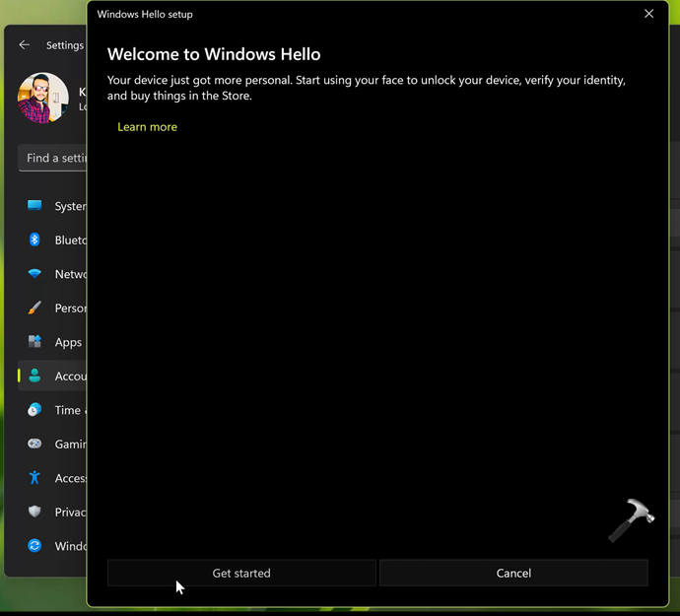Select the Accessibility figure icon

(34, 478)
